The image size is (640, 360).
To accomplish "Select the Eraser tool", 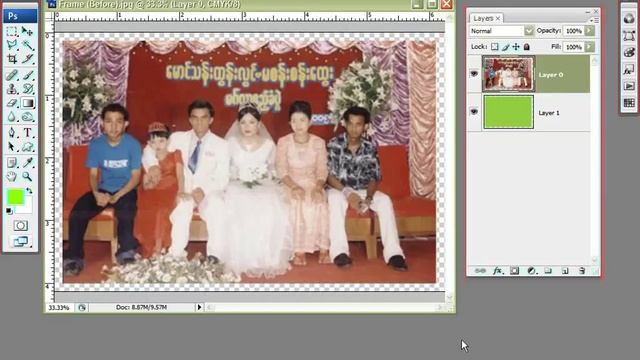I will tap(12, 103).
